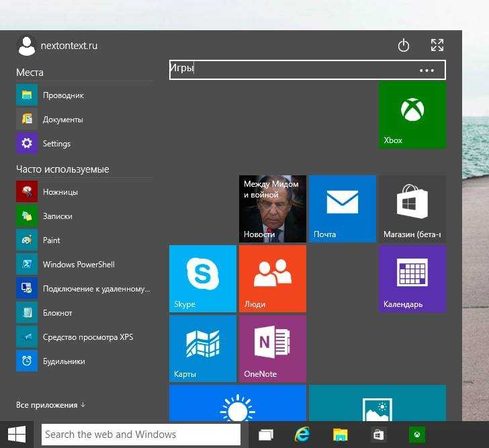
Task: Open the Новости news tile
Action: point(272,208)
